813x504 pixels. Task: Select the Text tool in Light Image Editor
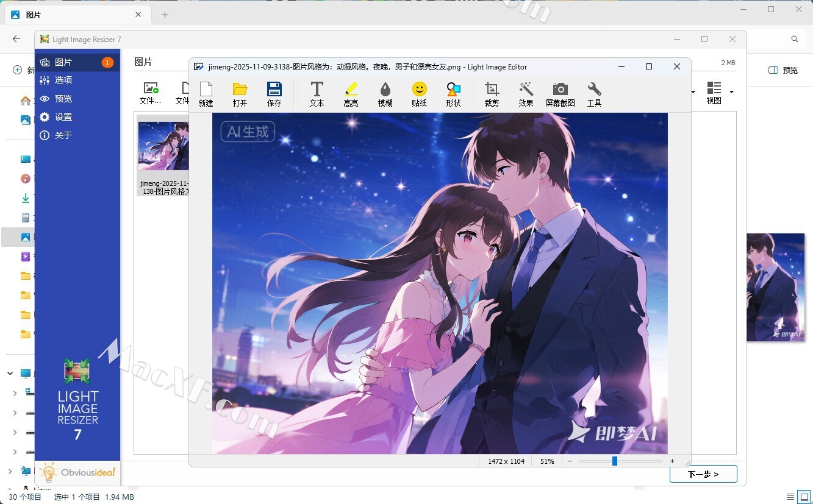click(317, 94)
